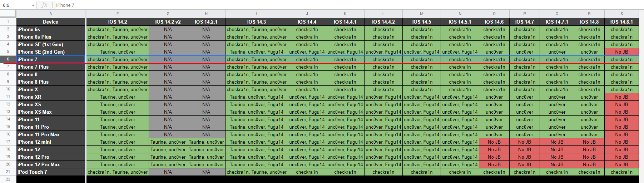Viewport: 644px width, 183px height.
Task: Click iPhone 12 Pro Max's iOS 14.2 v2 cell
Action: (168, 164)
